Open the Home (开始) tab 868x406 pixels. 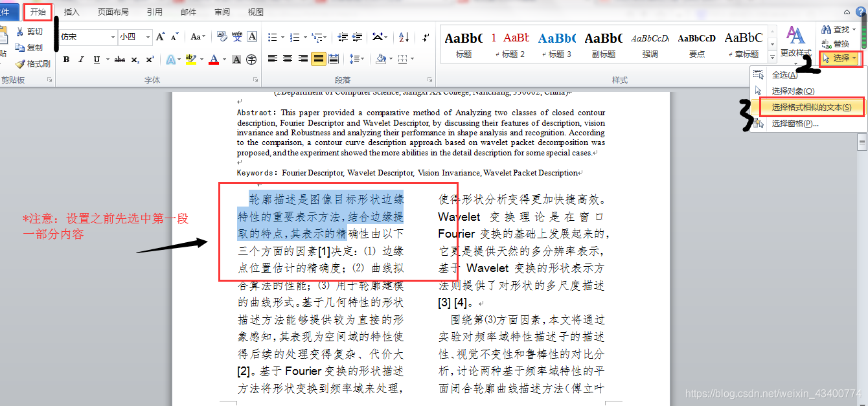[x=38, y=12]
